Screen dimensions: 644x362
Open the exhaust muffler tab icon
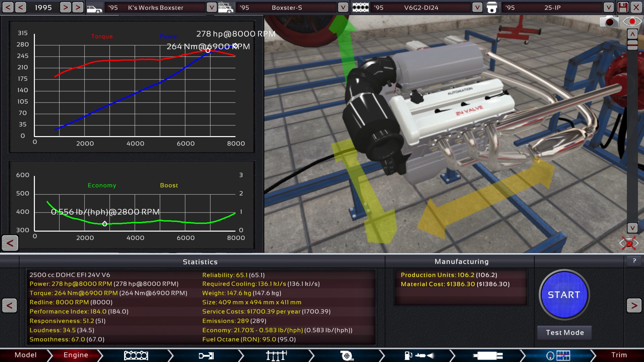[x=488, y=355]
